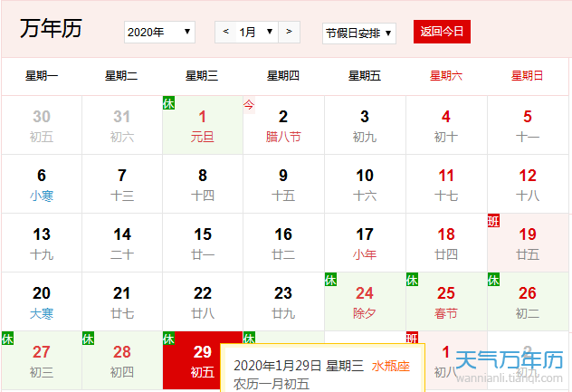Select workday January 19 廿五 cell
The height and width of the screenshot is (392, 572).
coord(528,244)
